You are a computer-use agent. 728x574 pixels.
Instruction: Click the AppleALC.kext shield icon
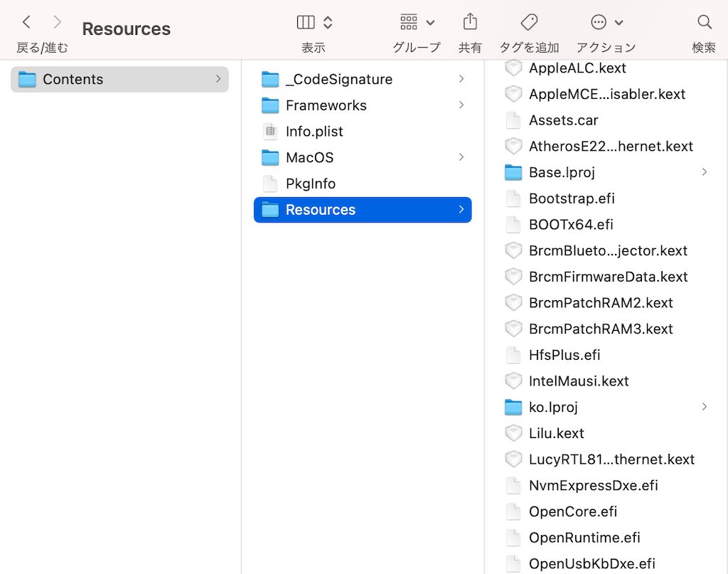point(513,68)
